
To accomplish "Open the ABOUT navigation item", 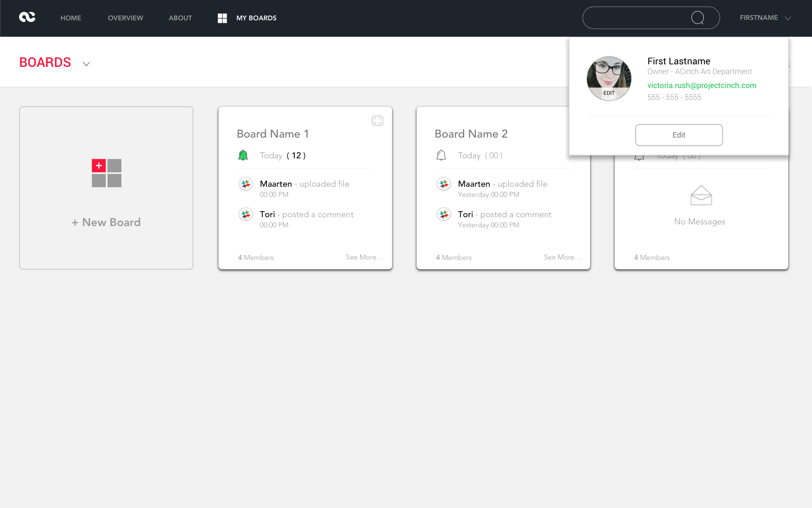I will [x=180, y=18].
